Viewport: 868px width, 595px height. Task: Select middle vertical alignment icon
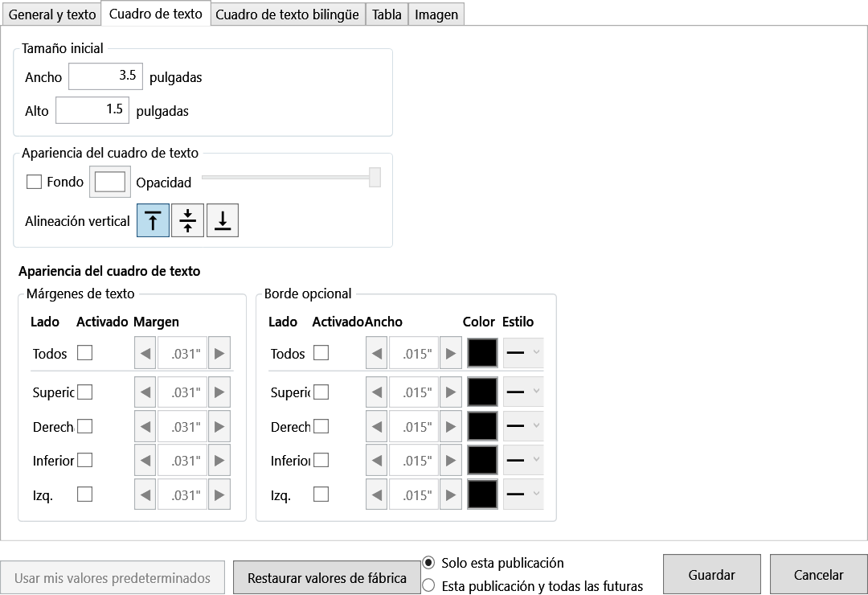[187, 220]
